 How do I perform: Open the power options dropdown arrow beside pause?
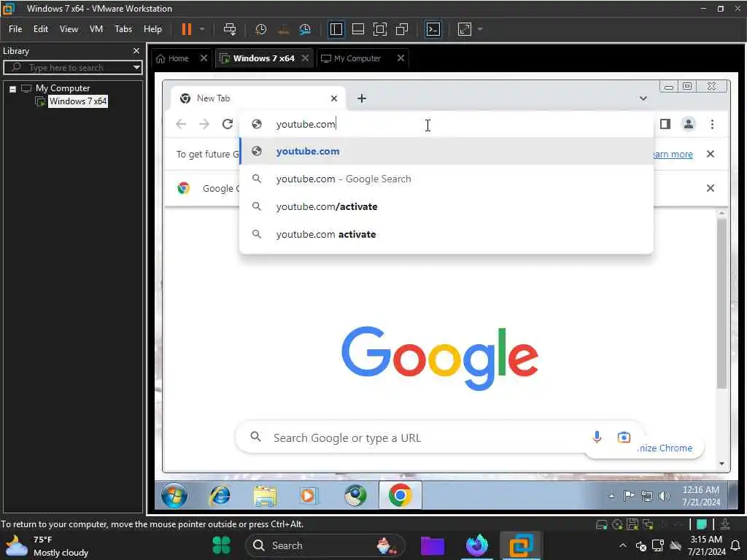pos(202,29)
